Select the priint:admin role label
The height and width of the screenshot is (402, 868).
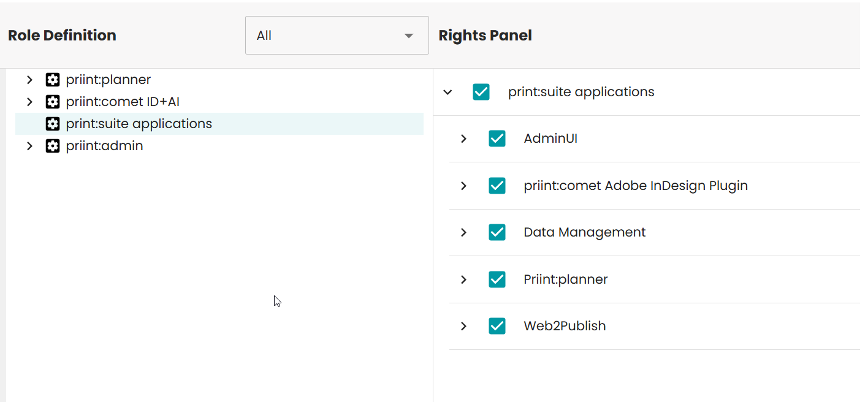click(x=104, y=146)
